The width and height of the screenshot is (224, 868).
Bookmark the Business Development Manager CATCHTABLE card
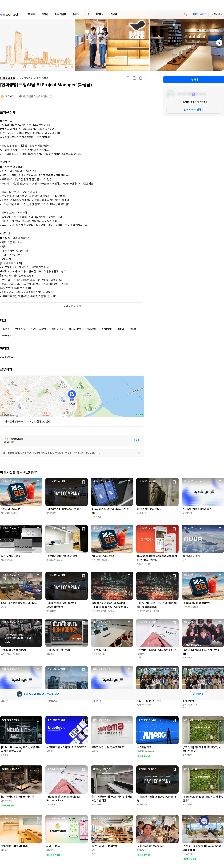(174, 529)
